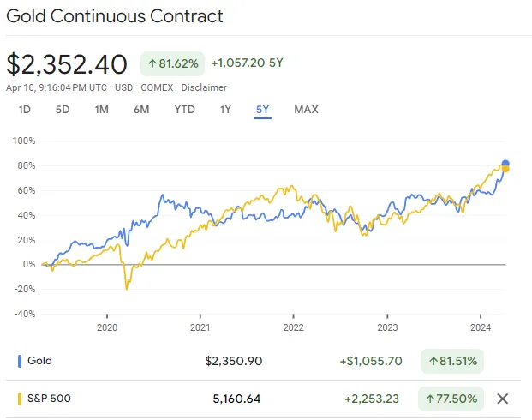Select the 6M time range tab
The image size is (532, 420).
click(x=141, y=110)
